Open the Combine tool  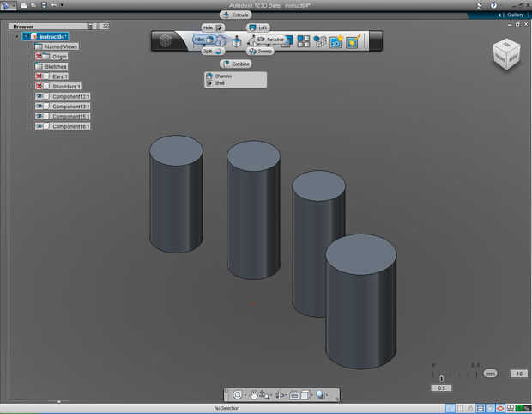[236, 64]
